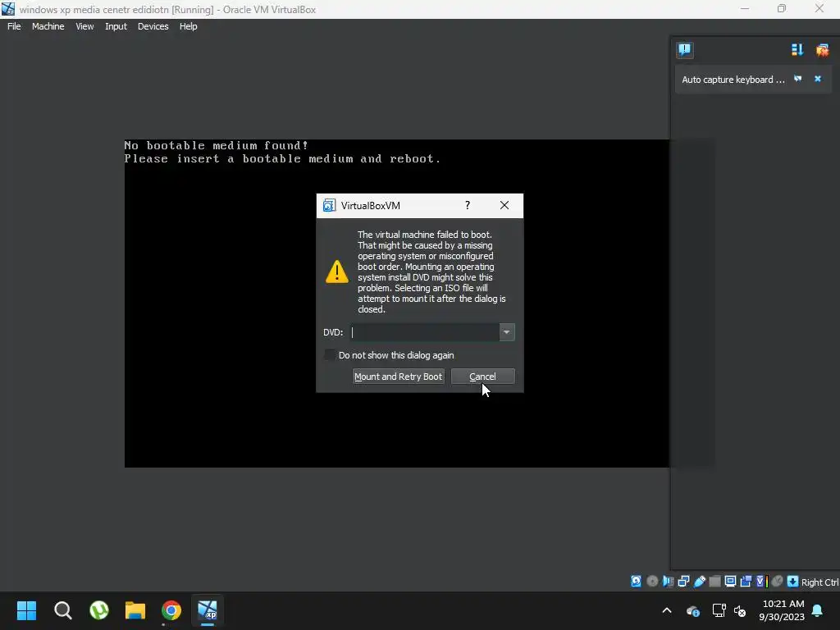Open Google Chrome from the taskbar
This screenshot has width=840, height=630.
(171, 610)
